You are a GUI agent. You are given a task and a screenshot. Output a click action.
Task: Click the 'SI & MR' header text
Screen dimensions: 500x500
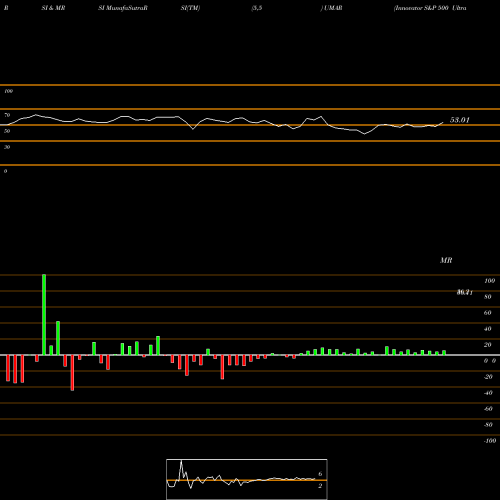(x=53, y=8)
